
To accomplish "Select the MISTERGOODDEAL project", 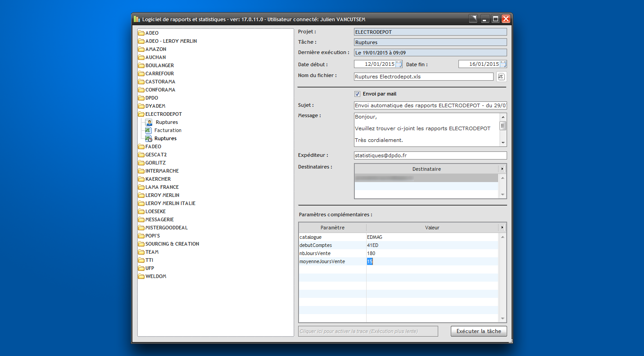I will [167, 228].
